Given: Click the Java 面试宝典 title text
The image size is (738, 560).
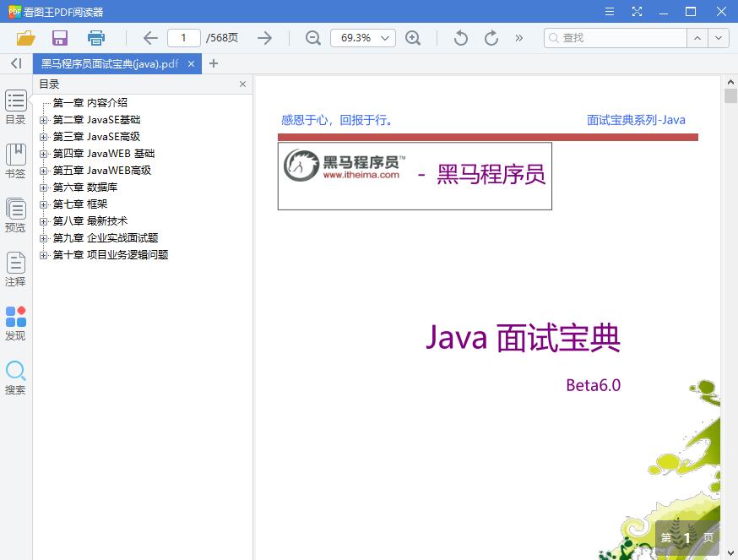Looking at the screenshot, I should coord(523,338).
